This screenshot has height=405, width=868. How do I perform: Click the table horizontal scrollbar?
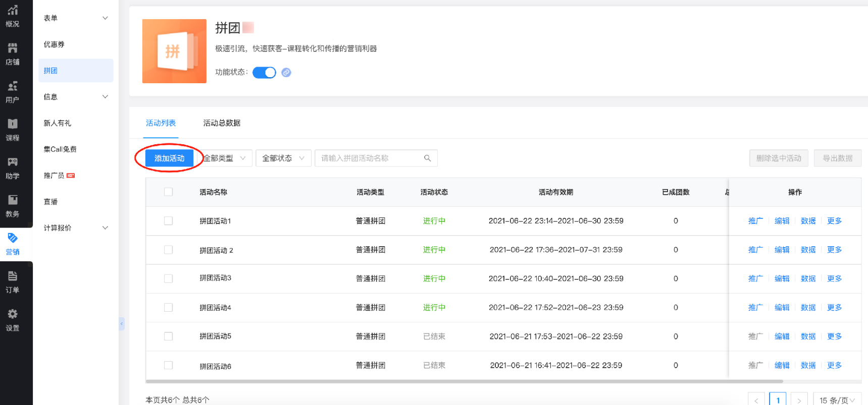point(465,381)
